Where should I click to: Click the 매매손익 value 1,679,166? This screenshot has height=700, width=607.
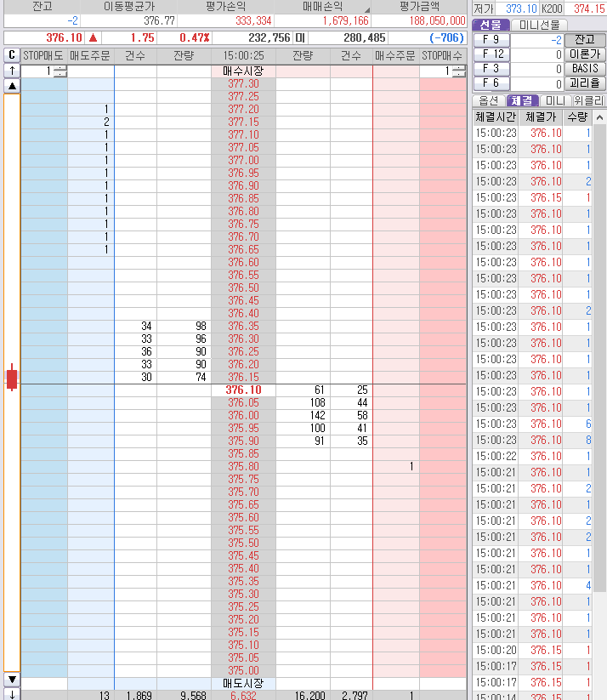pos(345,21)
